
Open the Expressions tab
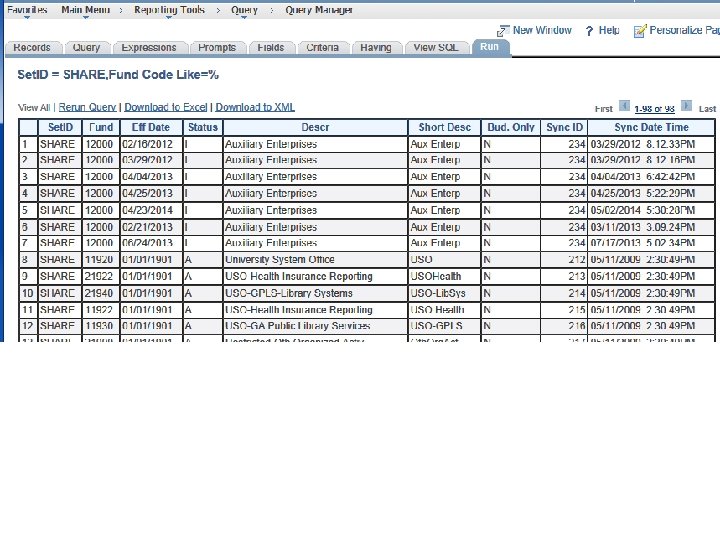(149, 47)
